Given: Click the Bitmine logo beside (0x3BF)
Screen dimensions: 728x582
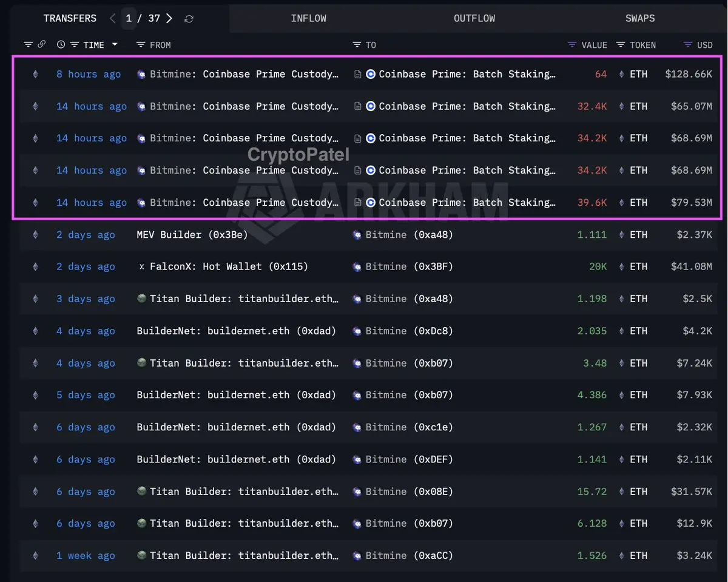Looking at the screenshot, I should point(357,266).
